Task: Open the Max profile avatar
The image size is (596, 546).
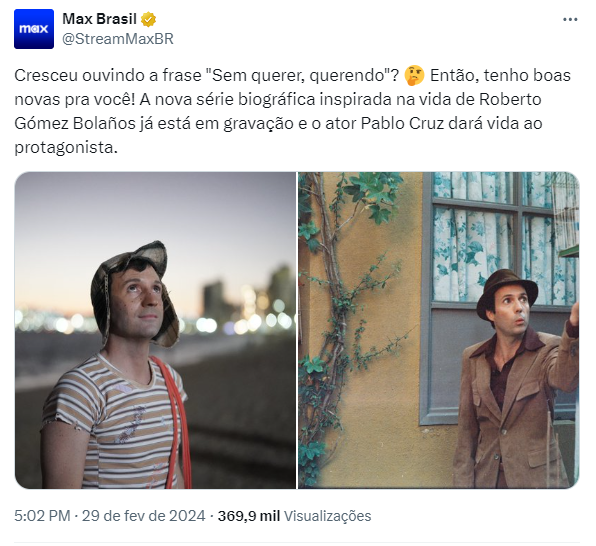Action: click(34, 29)
